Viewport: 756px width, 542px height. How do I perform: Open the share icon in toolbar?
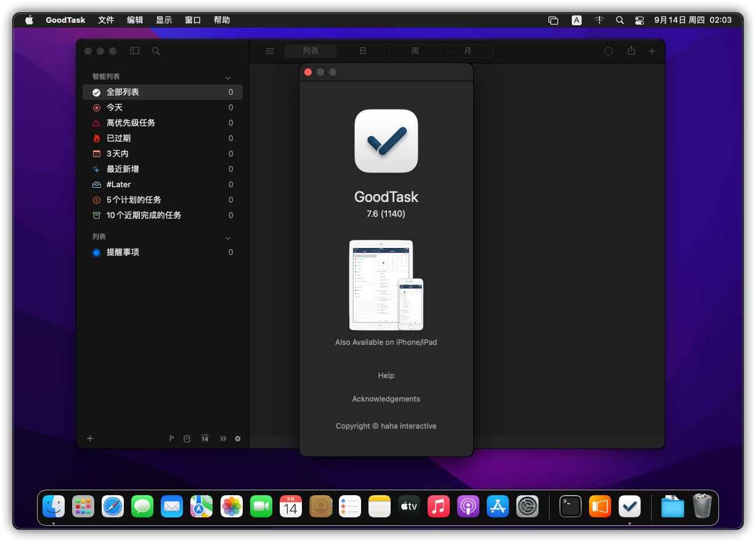(x=631, y=51)
